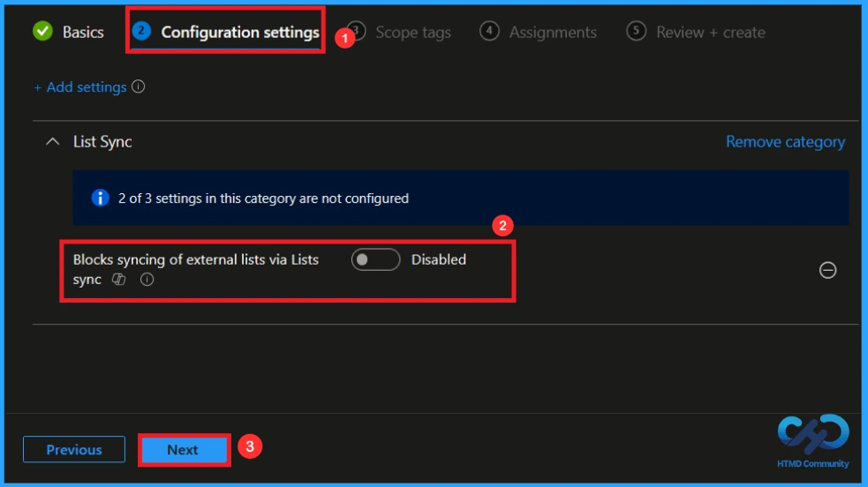
Task: Click the blue info icon in banner
Action: [100, 198]
